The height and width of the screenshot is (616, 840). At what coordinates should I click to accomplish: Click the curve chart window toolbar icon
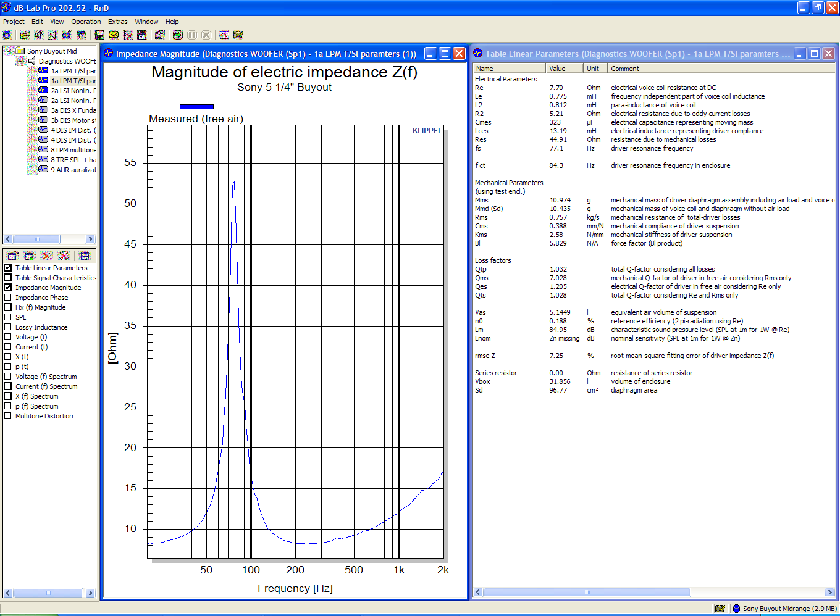tap(224, 35)
